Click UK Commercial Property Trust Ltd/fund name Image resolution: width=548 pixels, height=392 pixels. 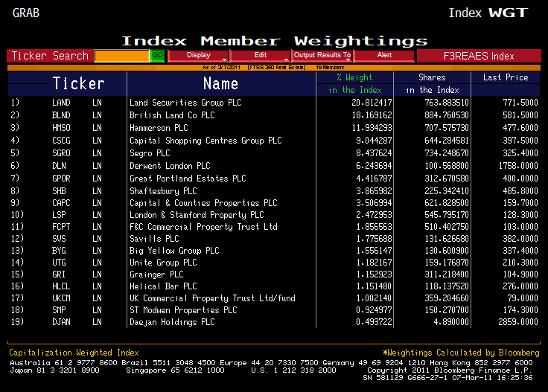pos(212,298)
